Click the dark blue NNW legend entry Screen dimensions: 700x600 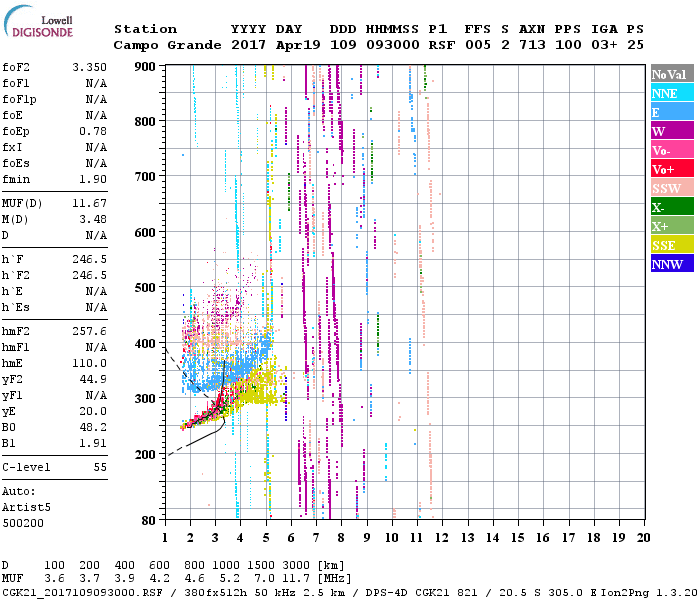point(670,264)
